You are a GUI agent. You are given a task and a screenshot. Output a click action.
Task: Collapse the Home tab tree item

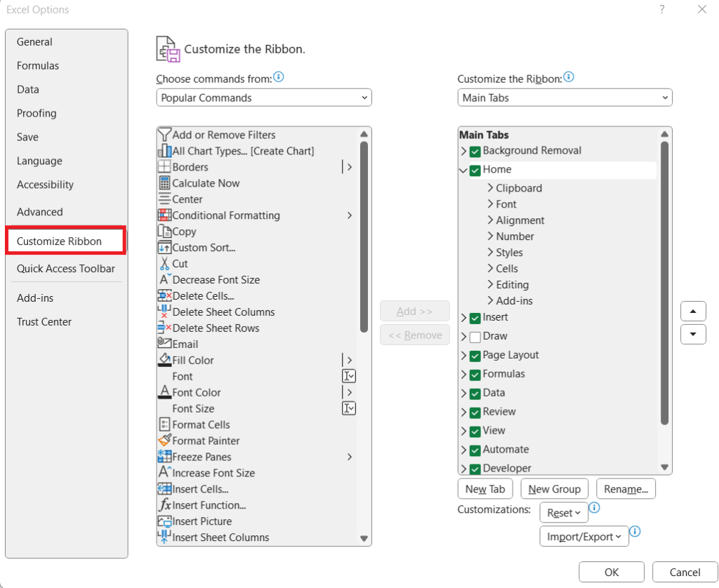[464, 169]
